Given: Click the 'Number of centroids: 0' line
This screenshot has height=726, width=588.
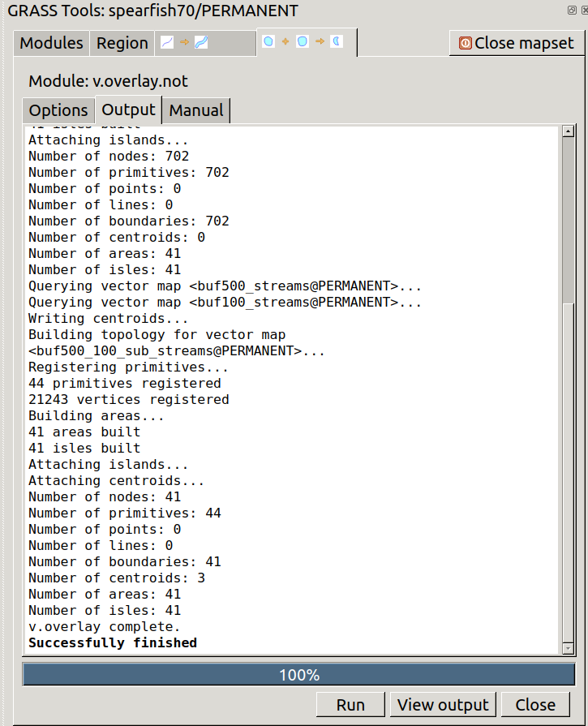Looking at the screenshot, I should (117, 237).
